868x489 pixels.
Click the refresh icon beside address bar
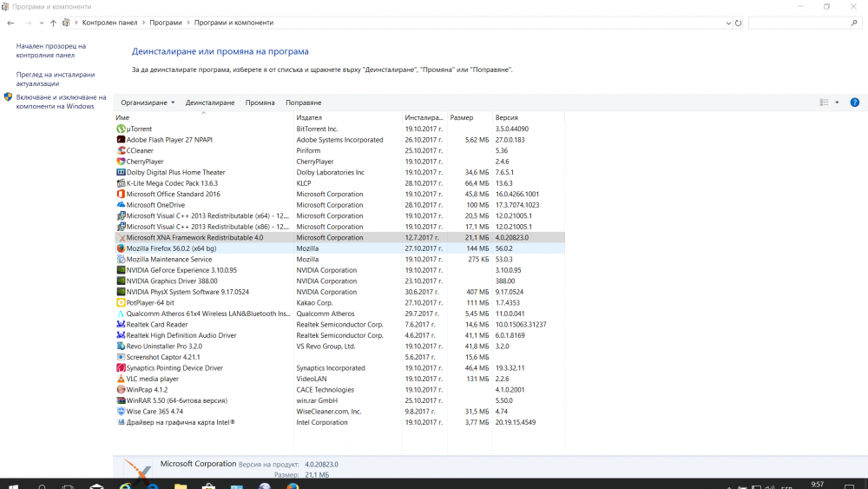(738, 23)
